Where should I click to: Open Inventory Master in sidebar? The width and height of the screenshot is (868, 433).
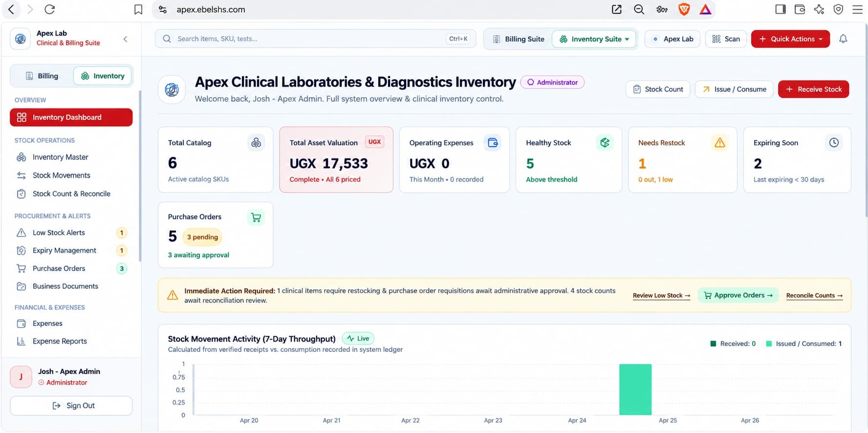pyautogui.click(x=71, y=157)
